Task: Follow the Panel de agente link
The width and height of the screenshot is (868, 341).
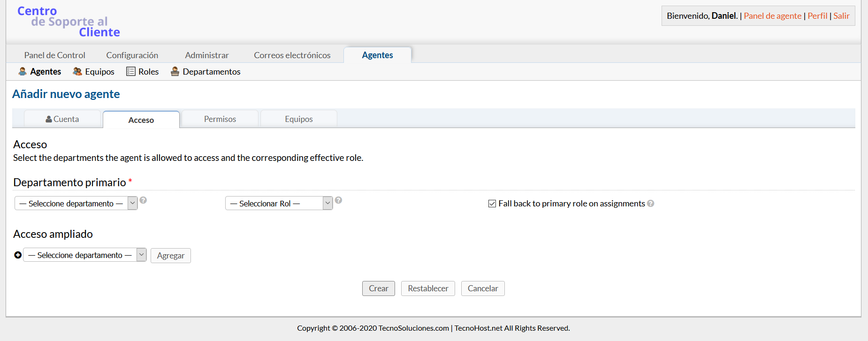Action: [x=772, y=16]
